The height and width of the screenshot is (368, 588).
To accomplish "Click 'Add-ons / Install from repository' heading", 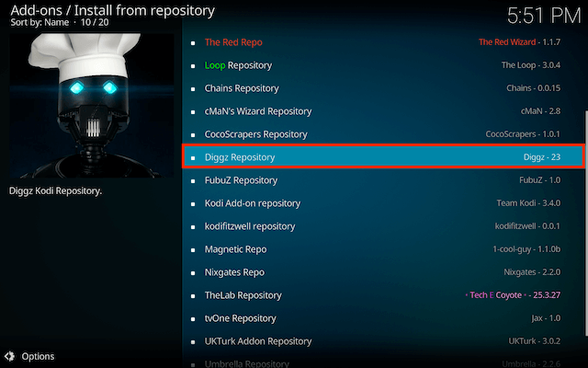I will (x=112, y=10).
